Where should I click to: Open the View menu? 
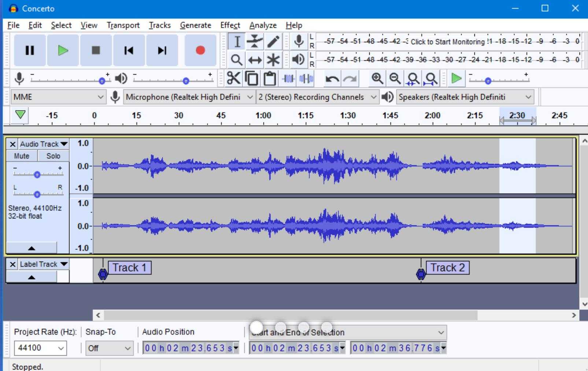(x=89, y=25)
